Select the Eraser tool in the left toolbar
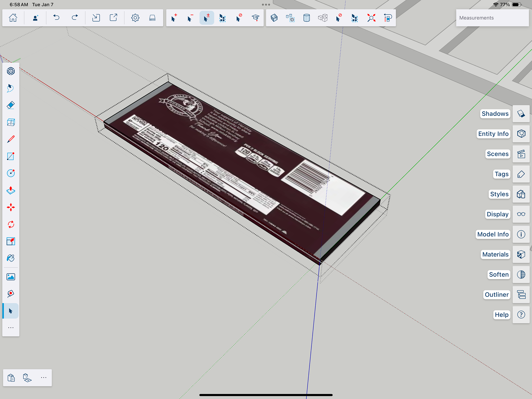 (x=11, y=105)
